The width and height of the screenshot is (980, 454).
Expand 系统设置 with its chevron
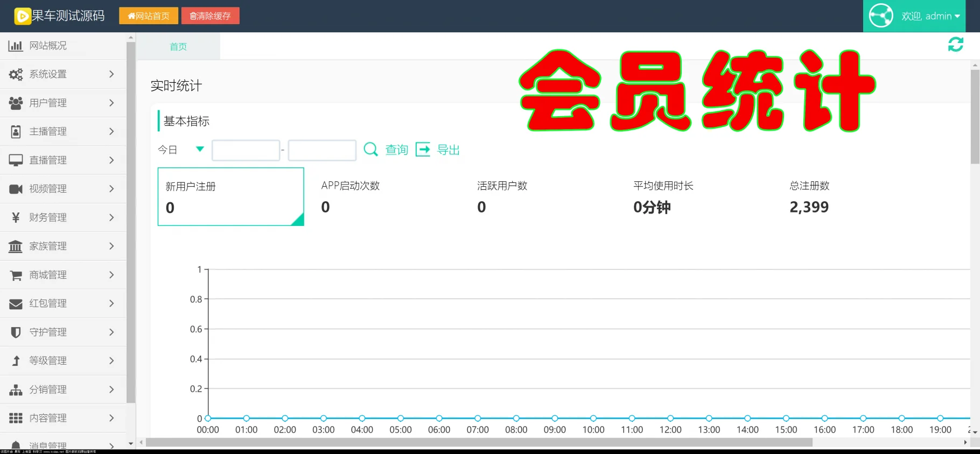coord(111,74)
